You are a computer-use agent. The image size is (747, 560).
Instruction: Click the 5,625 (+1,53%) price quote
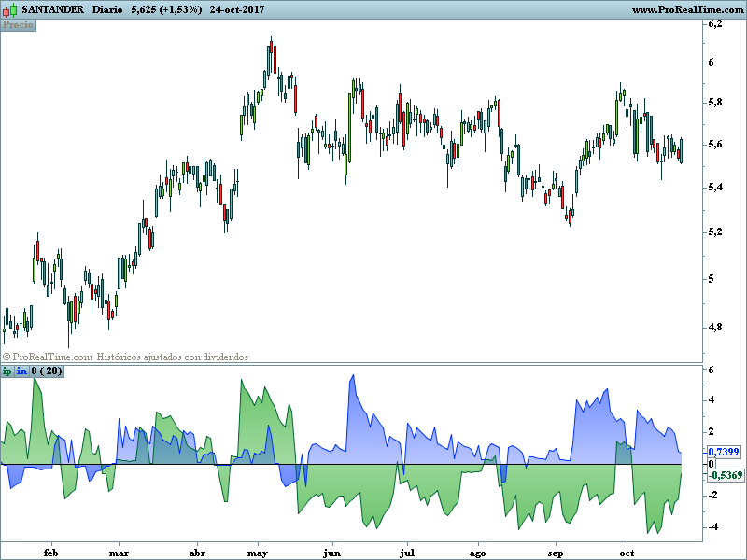tap(166, 9)
